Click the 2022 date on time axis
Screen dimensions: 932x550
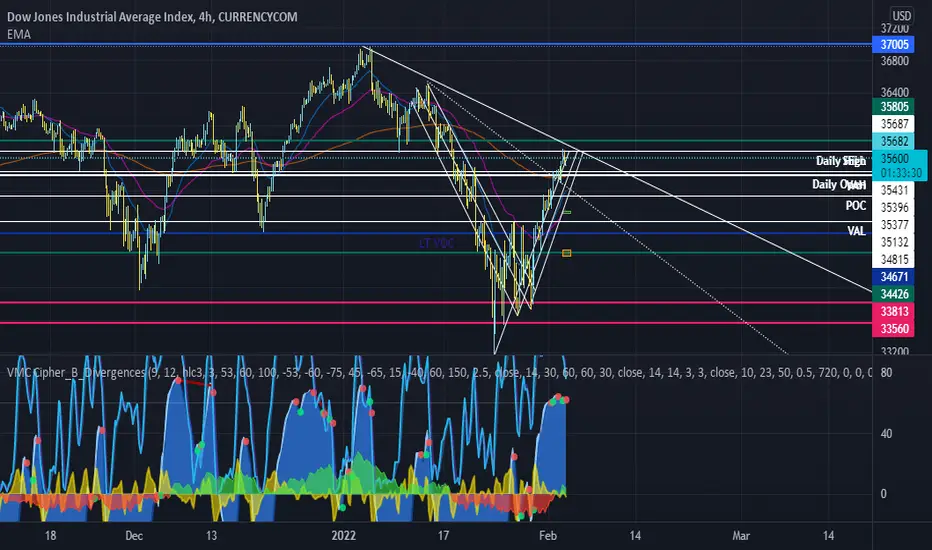point(344,536)
